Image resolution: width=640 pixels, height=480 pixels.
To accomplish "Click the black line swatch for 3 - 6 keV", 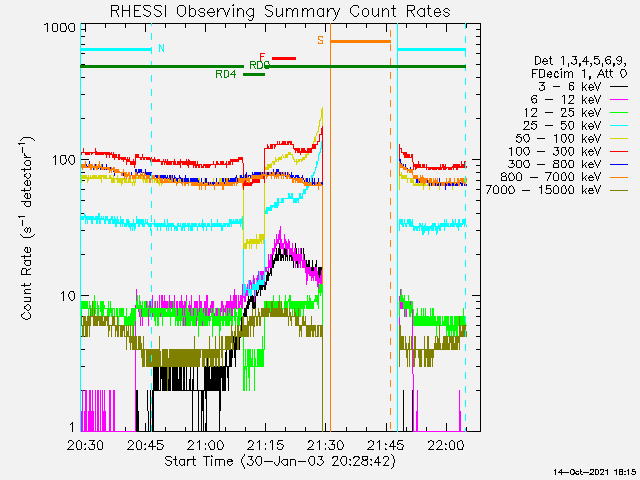I will [x=619, y=87].
